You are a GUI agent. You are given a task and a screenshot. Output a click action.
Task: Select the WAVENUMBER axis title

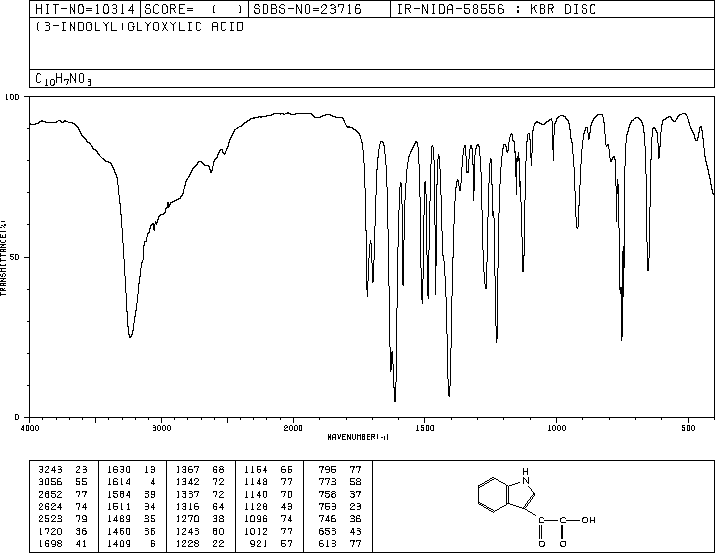pyautogui.click(x=358, y=437)
